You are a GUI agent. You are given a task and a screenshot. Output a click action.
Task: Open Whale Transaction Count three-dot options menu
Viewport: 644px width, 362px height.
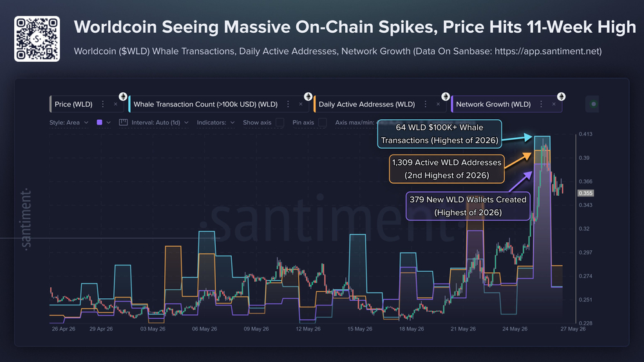click(289, 104)
